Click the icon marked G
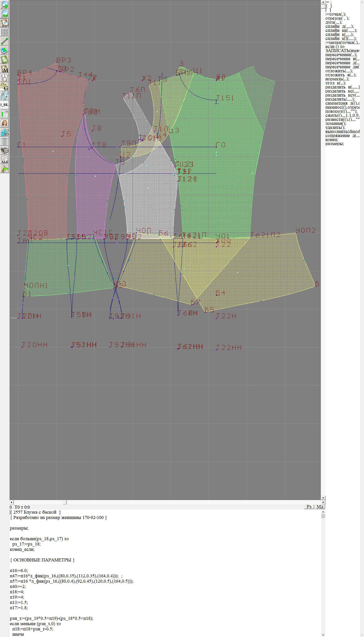Screen dimensions: 364x637 tap(5, 87)
